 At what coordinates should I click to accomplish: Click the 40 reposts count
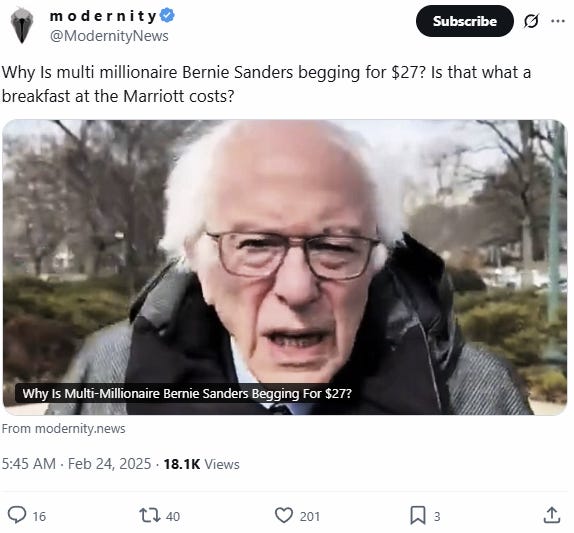tap(173, 516)
